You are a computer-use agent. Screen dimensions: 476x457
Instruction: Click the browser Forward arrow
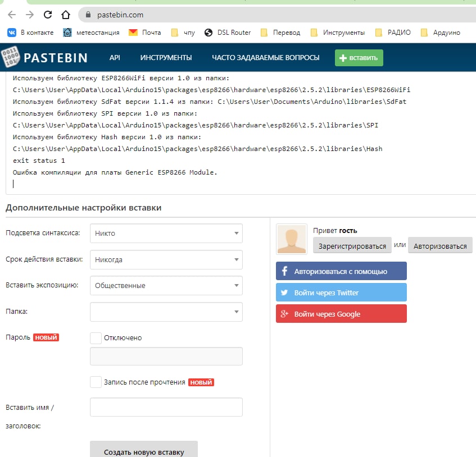click(30, 15)
